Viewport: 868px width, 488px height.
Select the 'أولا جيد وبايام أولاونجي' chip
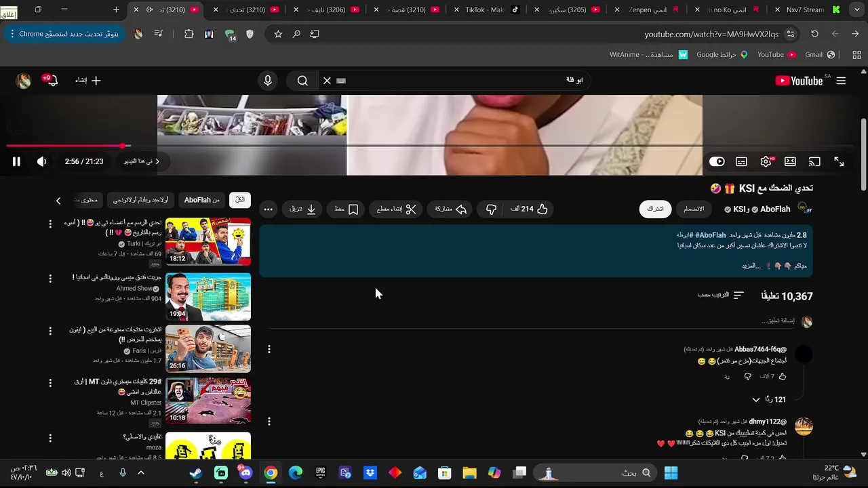coord(140,200)
